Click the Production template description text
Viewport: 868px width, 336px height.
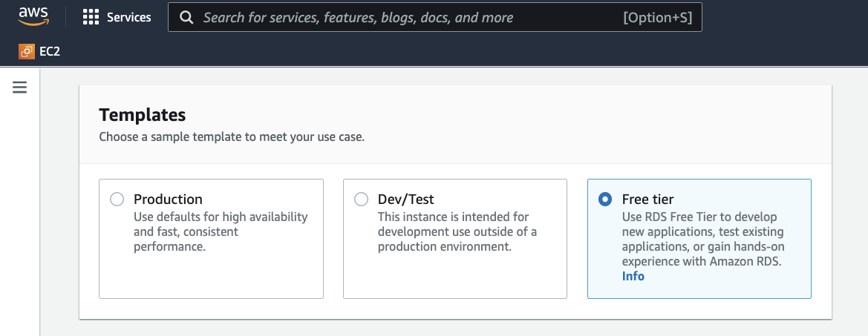[x=220, y=231]
